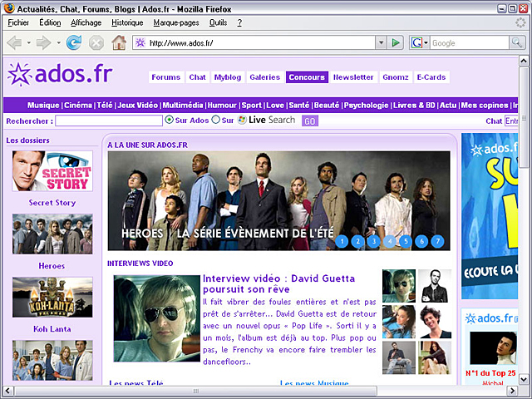The height and width of the screenshot is (399, 532).
Task: Click the Rechercher text field
Action: pyautogui.click(x=109, y=121)
